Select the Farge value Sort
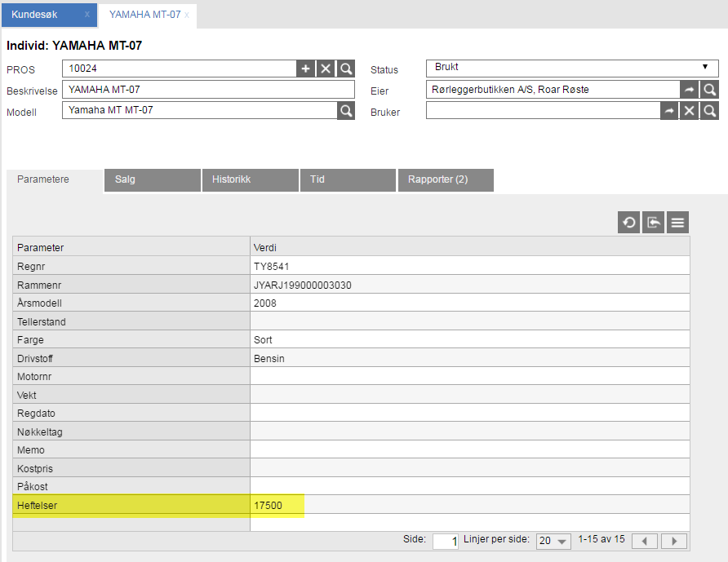The image size is (728, 562). pyautogui.click(x=263, y=339)
